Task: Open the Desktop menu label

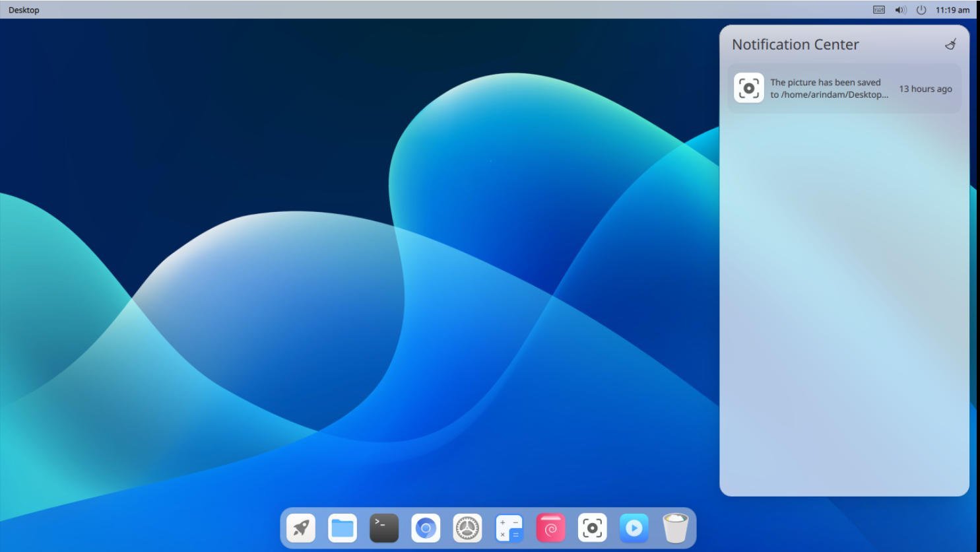Action: [x=25, y=9]
